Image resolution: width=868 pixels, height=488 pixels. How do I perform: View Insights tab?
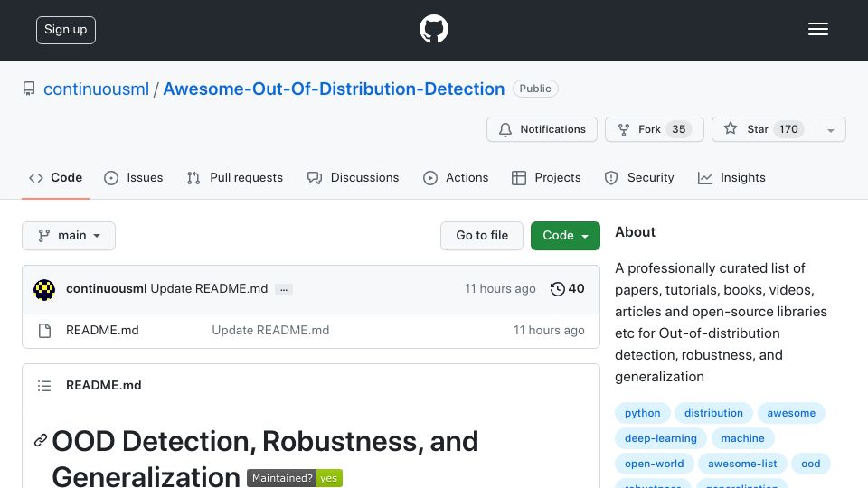tap(731, 178)
